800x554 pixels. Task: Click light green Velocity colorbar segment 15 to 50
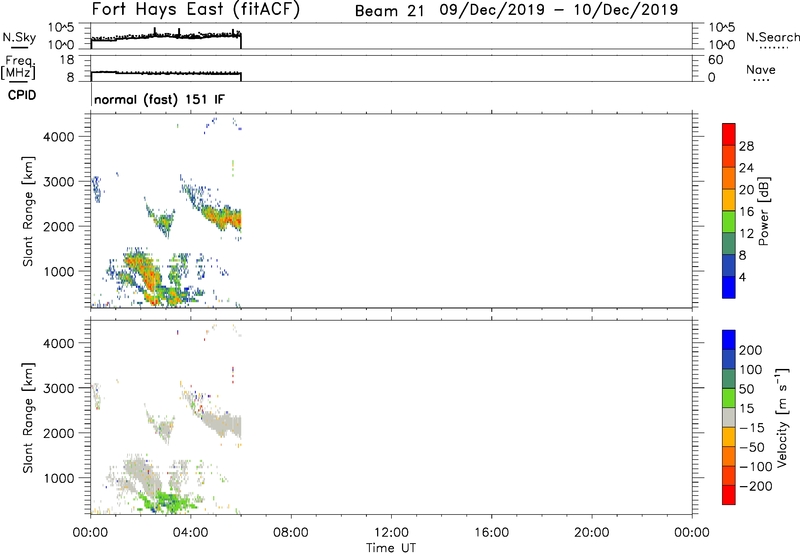[729, 398]
